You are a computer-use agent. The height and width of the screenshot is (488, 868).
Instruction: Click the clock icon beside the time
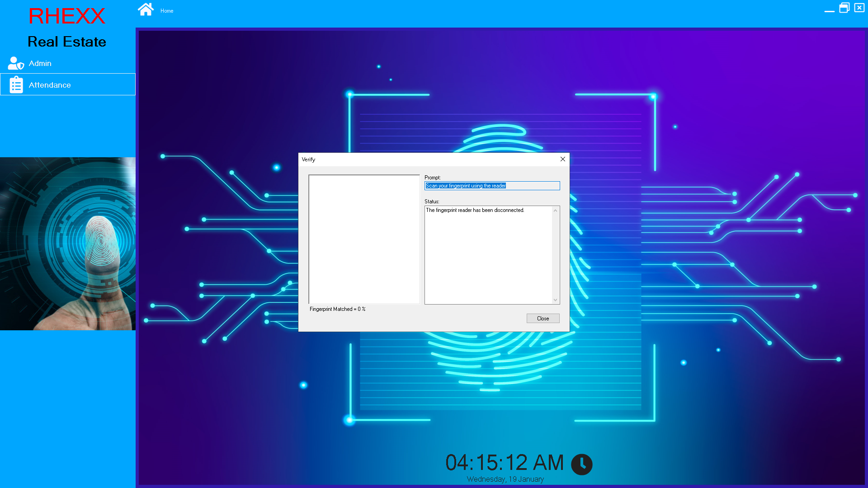coord(581,464)
